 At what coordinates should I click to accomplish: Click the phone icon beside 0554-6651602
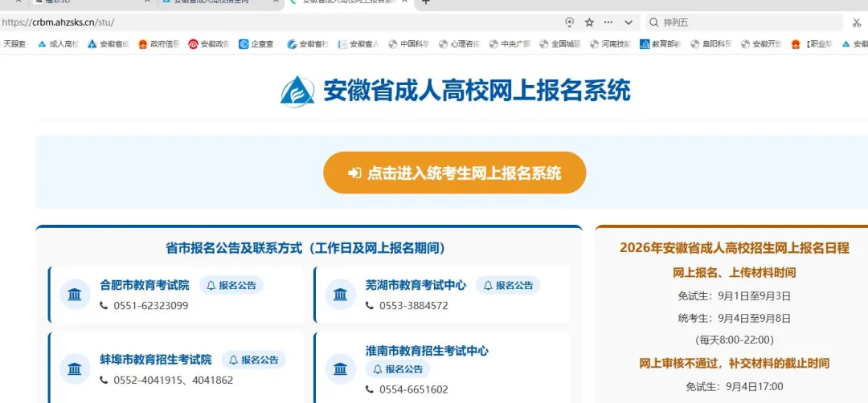pos(370,389)
